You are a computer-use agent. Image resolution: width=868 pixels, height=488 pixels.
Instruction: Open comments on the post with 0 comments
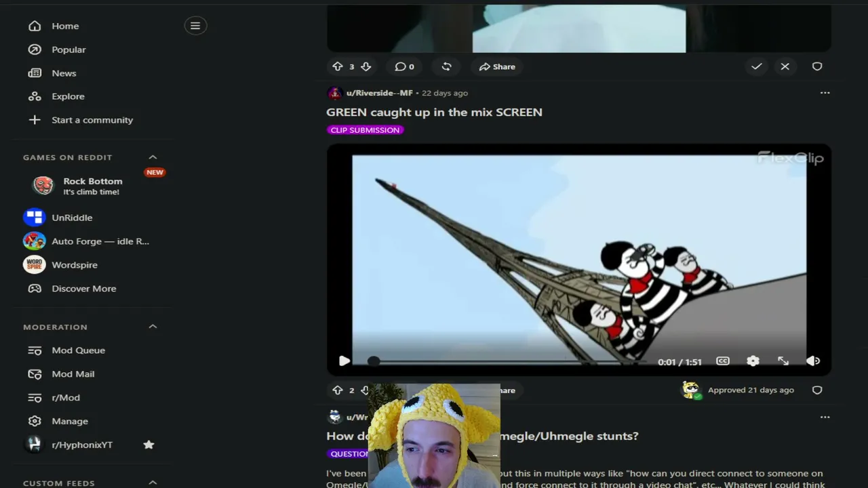[405, 66]
